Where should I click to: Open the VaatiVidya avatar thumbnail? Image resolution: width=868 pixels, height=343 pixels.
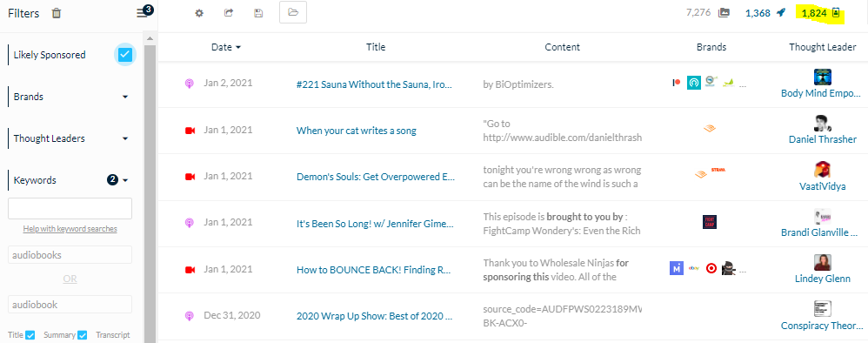click(823, 170)
